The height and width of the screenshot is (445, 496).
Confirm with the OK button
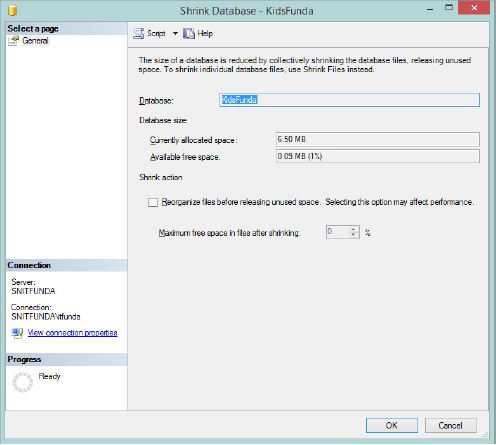click(392, 425)
